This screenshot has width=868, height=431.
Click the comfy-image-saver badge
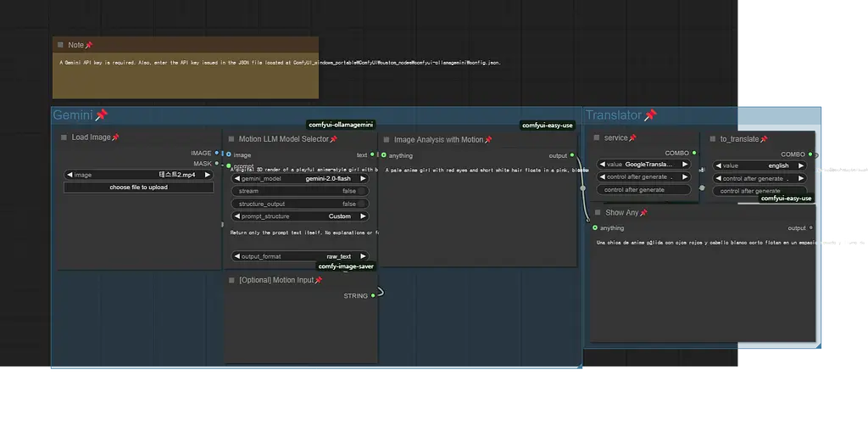coord(346,266)
